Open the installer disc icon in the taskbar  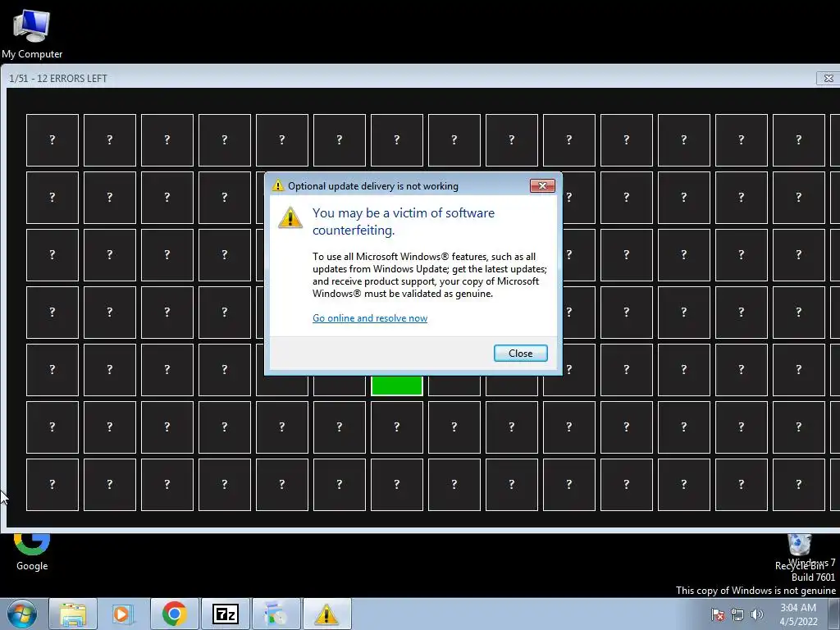pos(276,614)
